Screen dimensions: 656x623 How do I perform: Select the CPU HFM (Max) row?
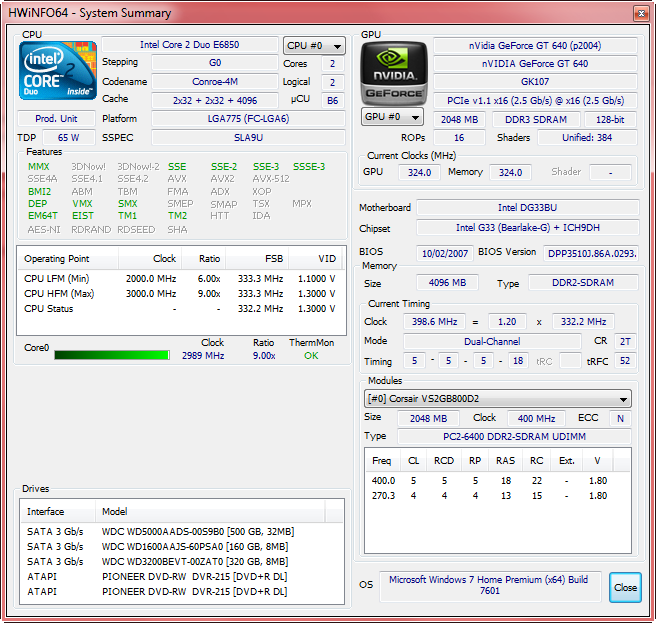(x=180, y=294)
